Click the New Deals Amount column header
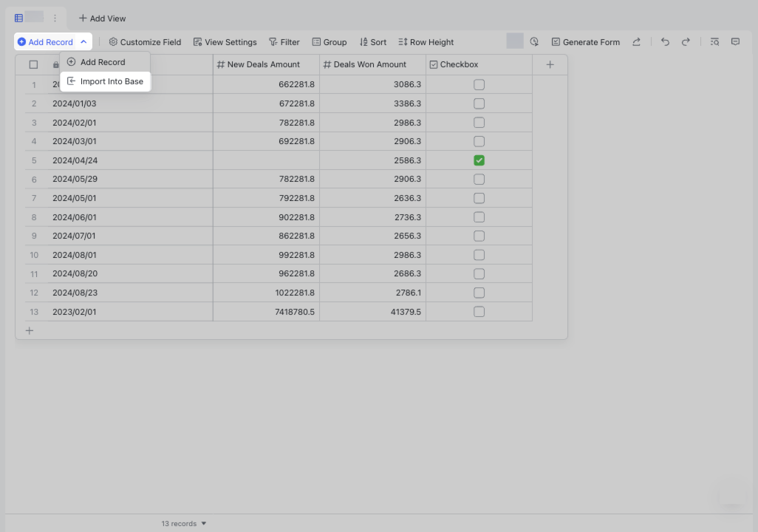Viewport: 758px width, 532px height. [266, 64]
